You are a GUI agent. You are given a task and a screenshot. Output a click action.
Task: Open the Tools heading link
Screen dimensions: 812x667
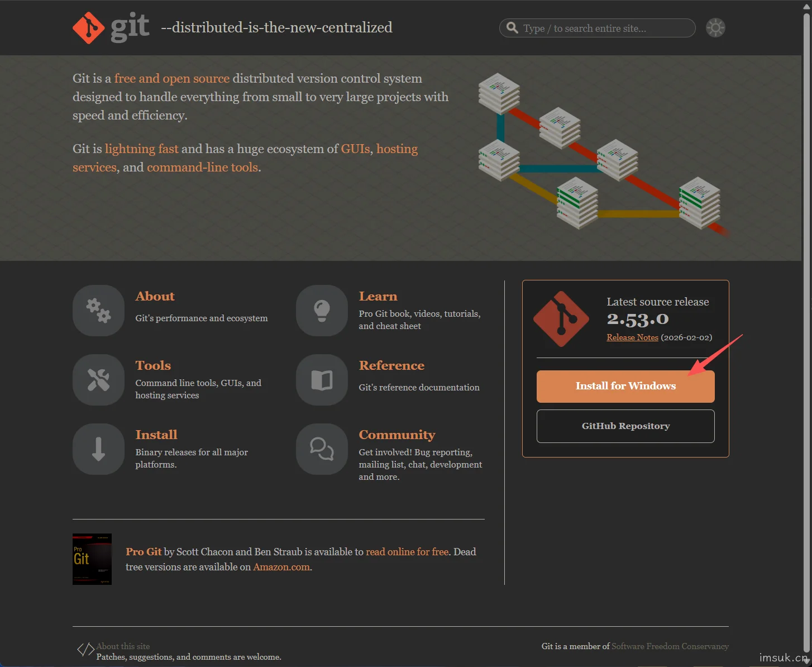153,365
